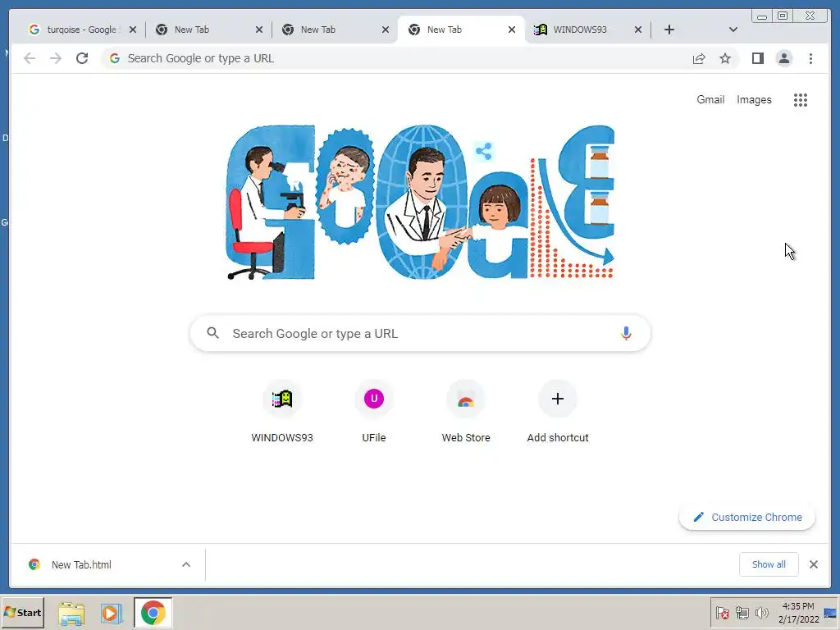The width and height of the screenshot is (840, 630).
Task: Launch Windows Media Player from taskbar
Action: [112, 612]
